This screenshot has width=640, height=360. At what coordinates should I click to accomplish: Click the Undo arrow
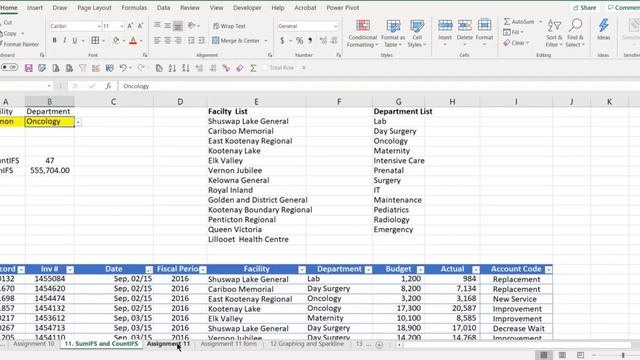(122, 68)
